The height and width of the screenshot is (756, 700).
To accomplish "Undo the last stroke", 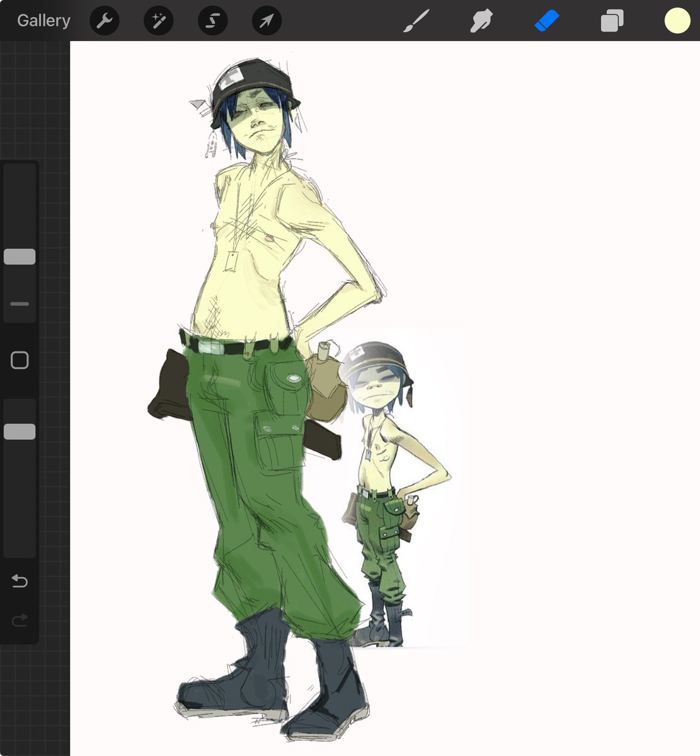I will pos(20,581).
